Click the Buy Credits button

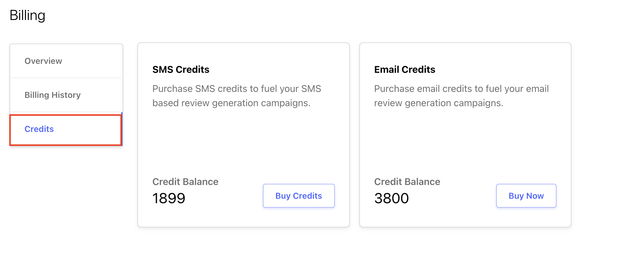point(299,196)
